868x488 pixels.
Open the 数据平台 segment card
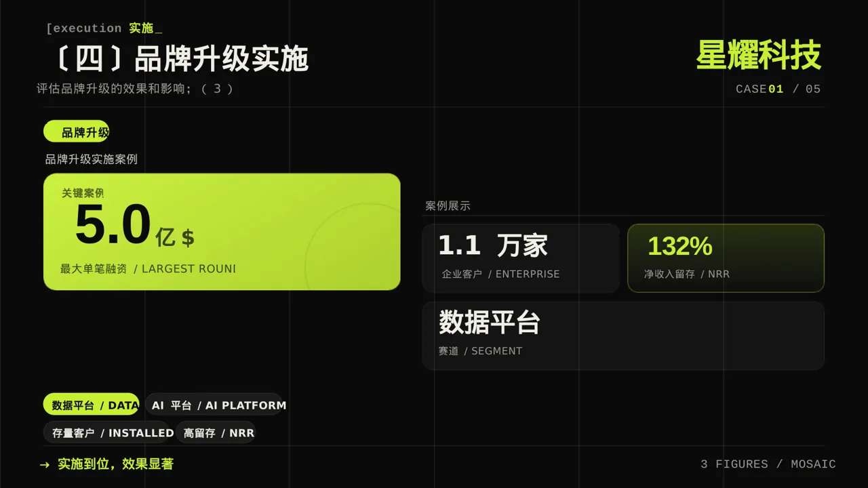pos(623,335)
